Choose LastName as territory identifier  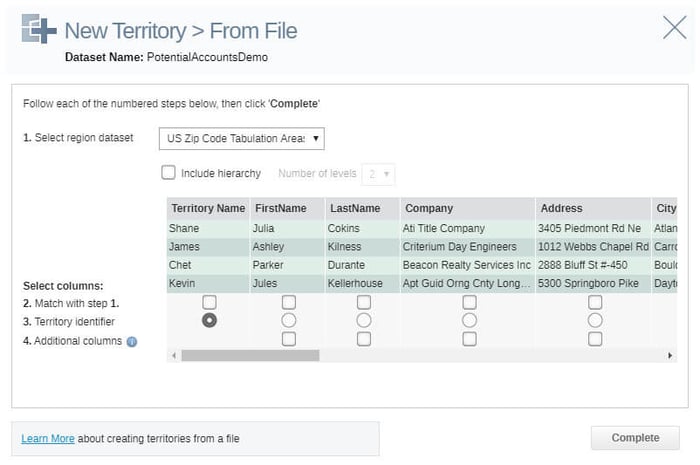pyautogui.click(x=364, y=320)
